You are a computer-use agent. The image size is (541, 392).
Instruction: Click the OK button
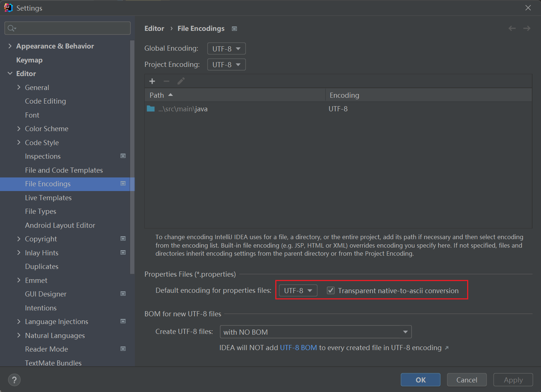click(x=420, y=380)
